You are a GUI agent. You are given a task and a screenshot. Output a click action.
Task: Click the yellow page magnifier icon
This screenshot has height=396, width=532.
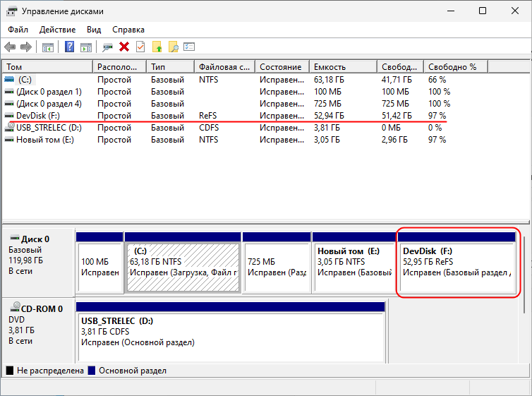tap(173, 47)
